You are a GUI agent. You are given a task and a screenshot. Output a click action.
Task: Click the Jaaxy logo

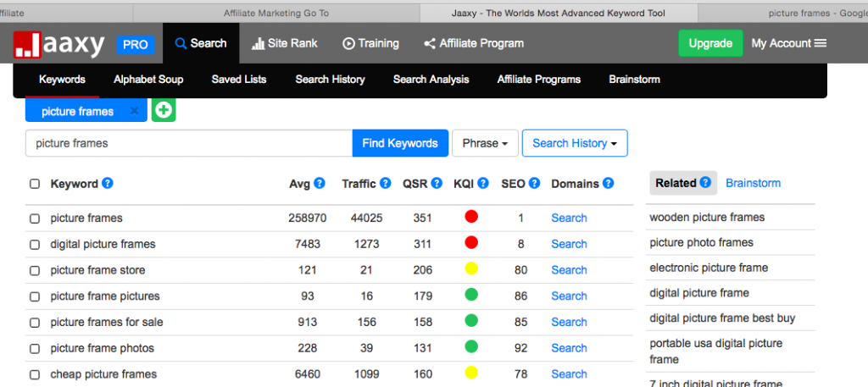(x=59, y=44)
